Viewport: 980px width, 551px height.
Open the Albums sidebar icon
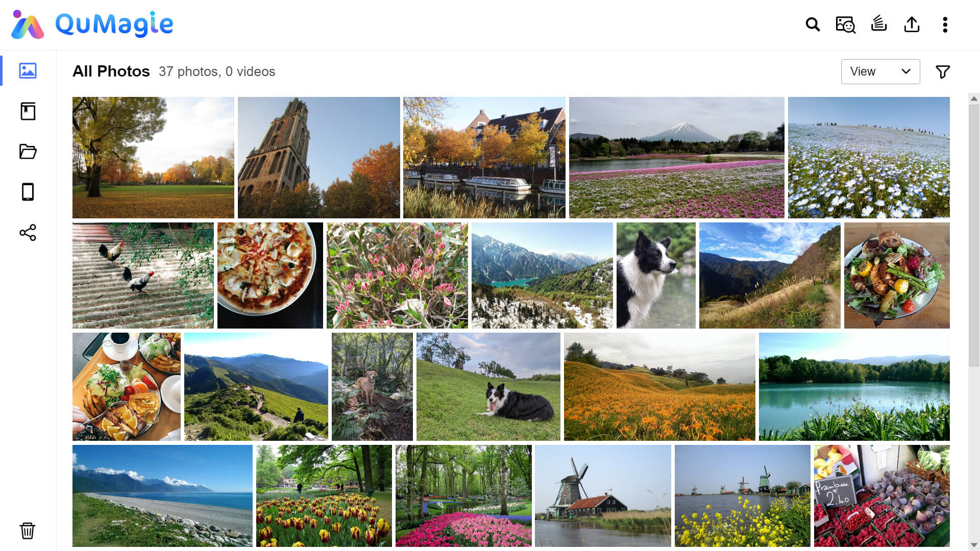tap(28, 111)
